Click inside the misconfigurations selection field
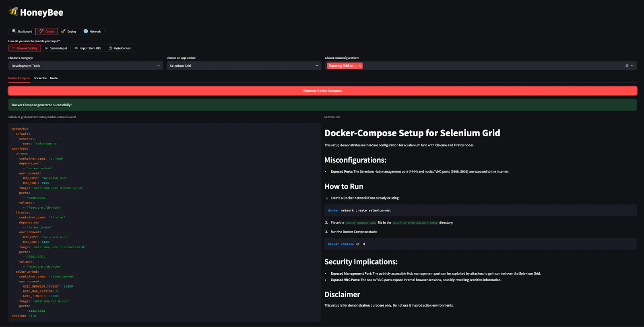Viewport: 644px width, 327px height. coord(483,66)
